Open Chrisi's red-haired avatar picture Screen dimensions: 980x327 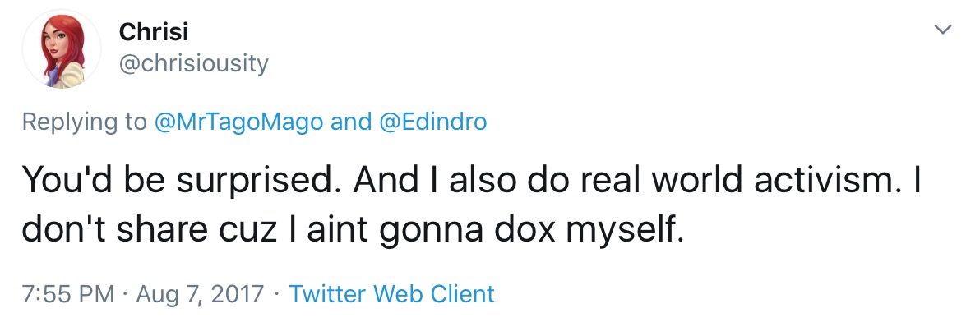[x=61, y=48]
